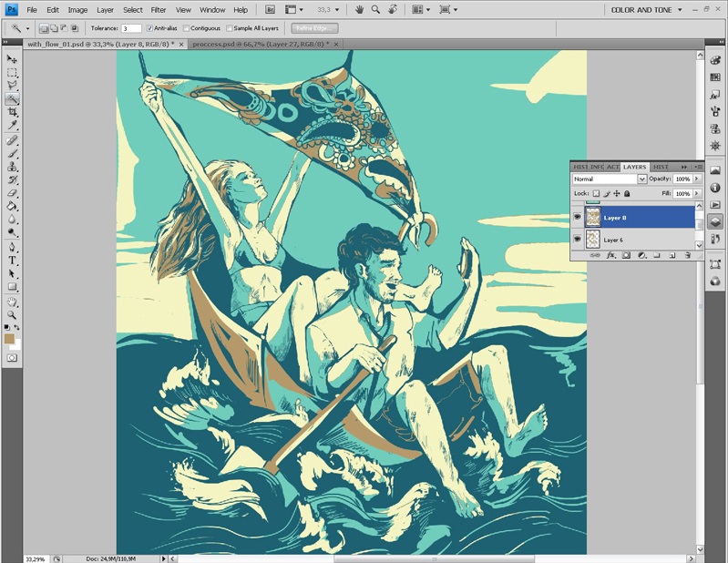Select the Move tool
This screenshot has height=563, width=728.
point(12,58)
